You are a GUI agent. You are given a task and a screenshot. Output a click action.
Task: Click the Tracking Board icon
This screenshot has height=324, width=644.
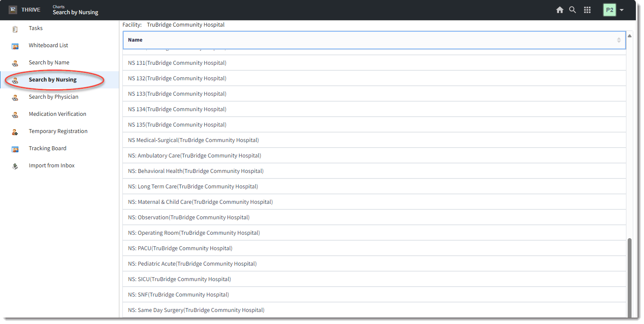pyautogui.click(x=15, y=149)
